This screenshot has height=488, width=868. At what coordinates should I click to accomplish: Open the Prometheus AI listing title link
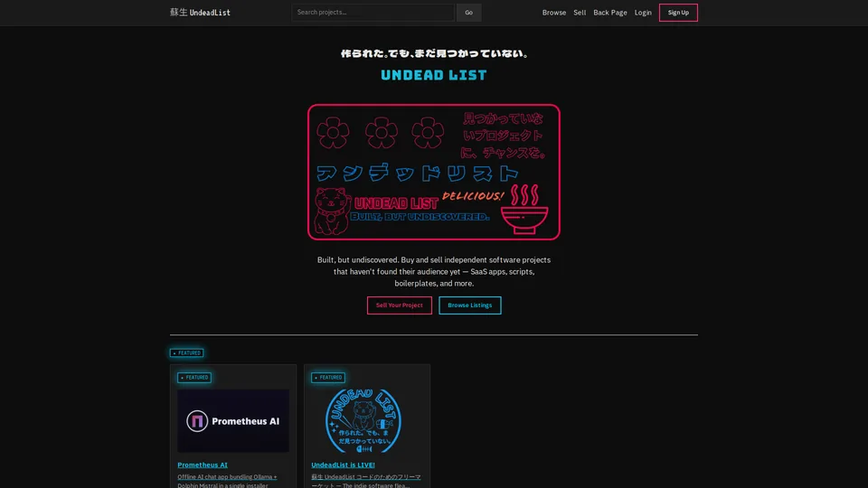[202, 465]
